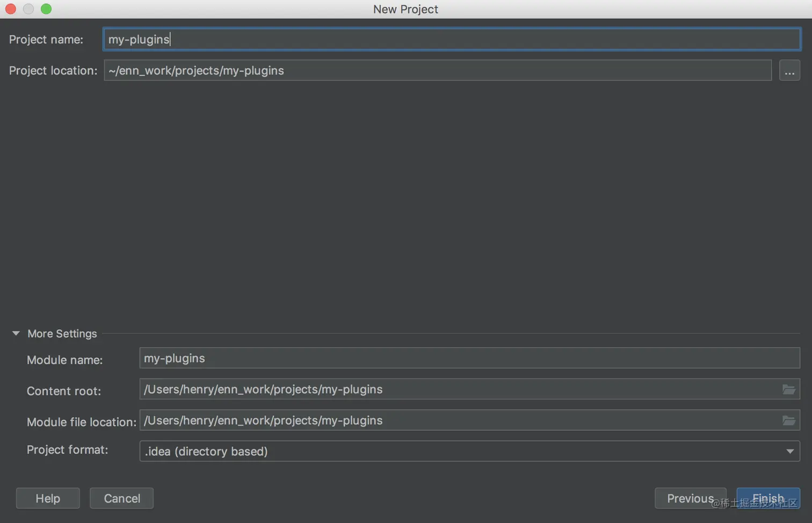The height and width of the screenshot is (523, 812).
Task: Click the More Settings label
Action: (x=62, y=333)
